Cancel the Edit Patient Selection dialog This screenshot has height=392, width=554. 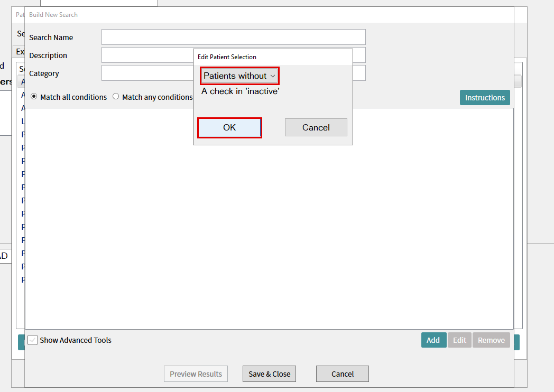[316, 127]
